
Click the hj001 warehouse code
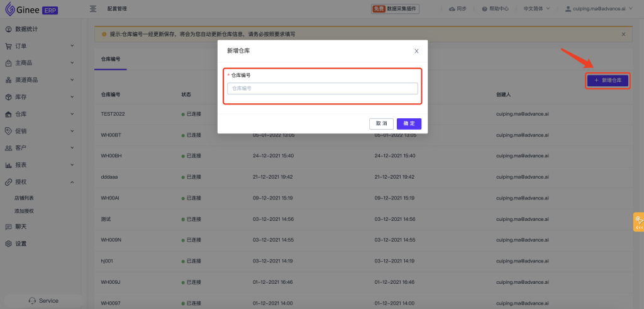pyautogui.click(x=107, y=261)
